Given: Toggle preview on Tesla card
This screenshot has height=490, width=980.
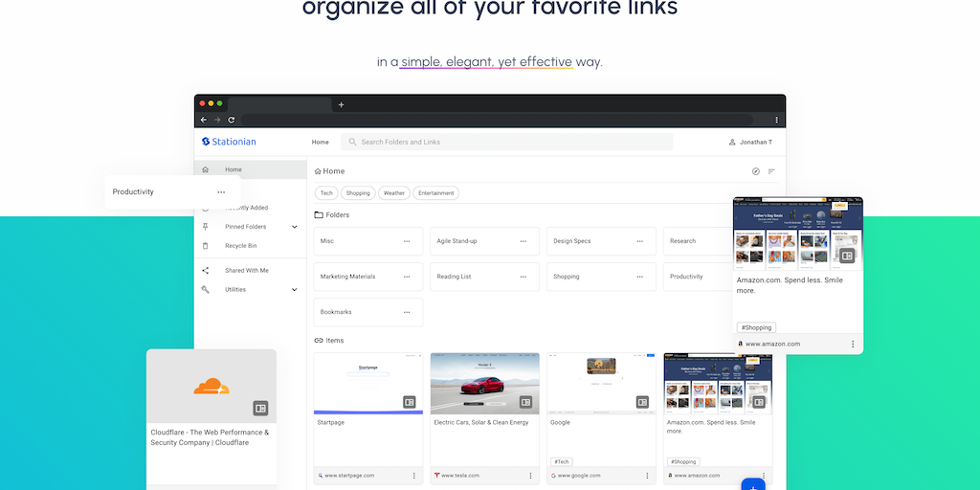Looking at the screenshot, I should (526, 403).
